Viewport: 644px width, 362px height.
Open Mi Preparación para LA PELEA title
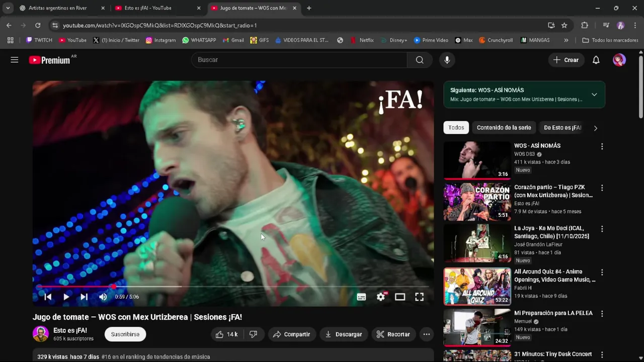tap(553, 313)
